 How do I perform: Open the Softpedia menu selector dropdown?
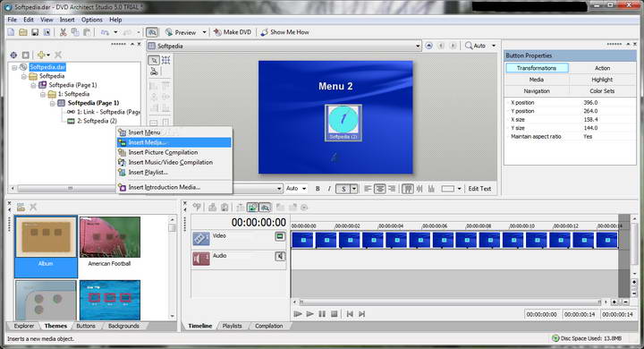point(418,46)
